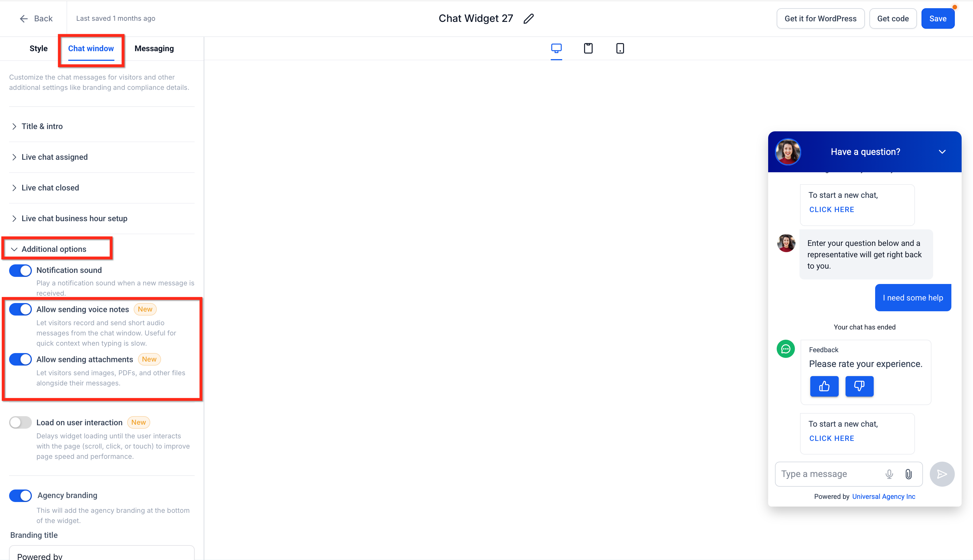Click the Get code button
The image size is (973, 560).
coord(892,18)
